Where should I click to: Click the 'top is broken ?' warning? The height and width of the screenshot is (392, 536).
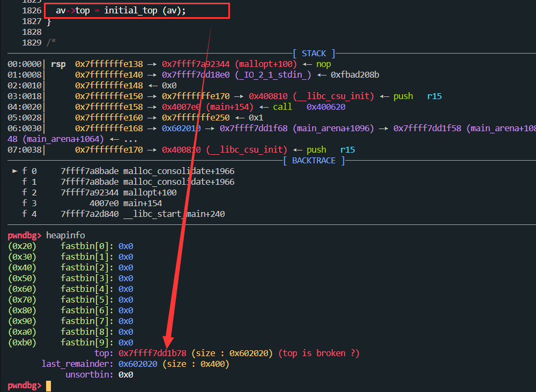[319, 353]
